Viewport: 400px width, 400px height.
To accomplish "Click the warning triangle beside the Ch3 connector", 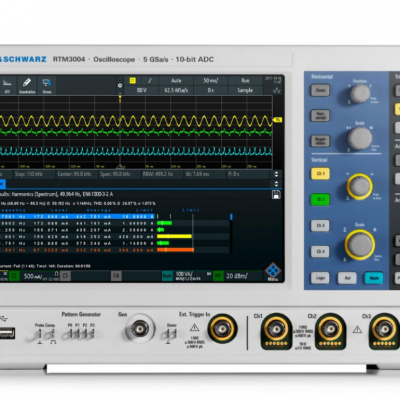I will (x=357, y=330).
